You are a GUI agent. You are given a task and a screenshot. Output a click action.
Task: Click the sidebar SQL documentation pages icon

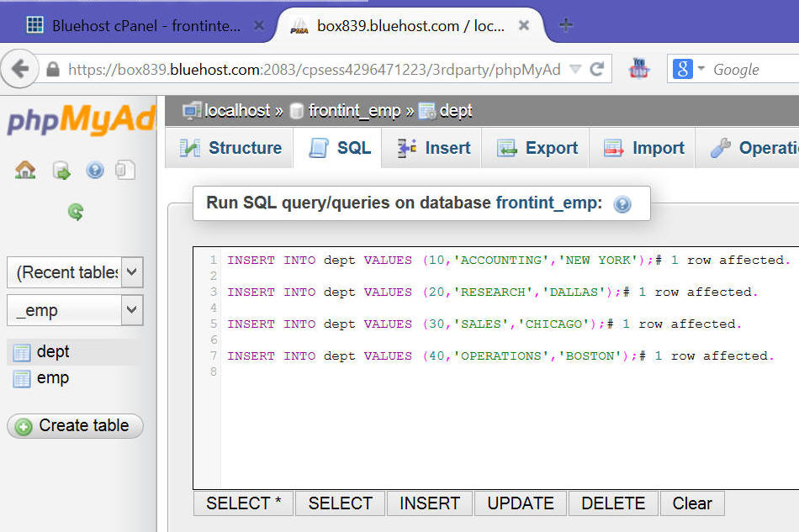click(124, 170)
